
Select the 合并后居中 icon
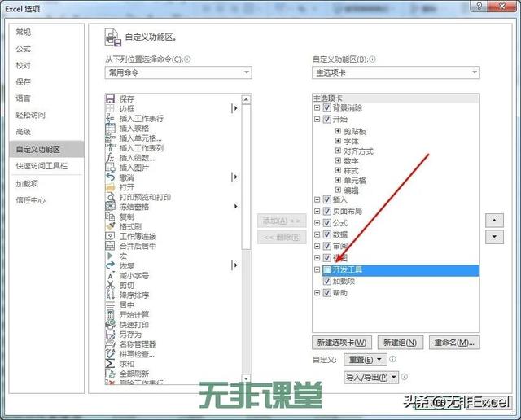pyautogui.click(x=110, y=246)
